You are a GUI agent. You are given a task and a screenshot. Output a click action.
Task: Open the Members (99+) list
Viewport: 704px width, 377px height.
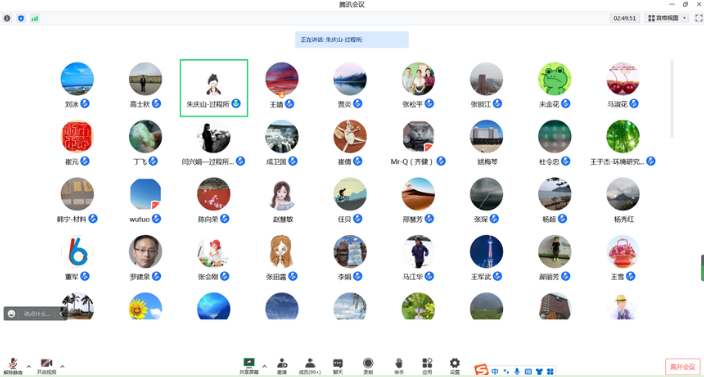(310, 365)
